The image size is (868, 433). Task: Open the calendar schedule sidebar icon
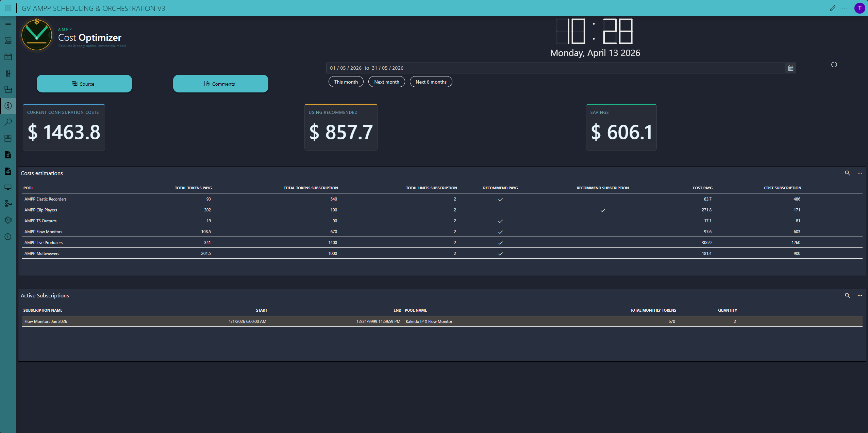8,57
